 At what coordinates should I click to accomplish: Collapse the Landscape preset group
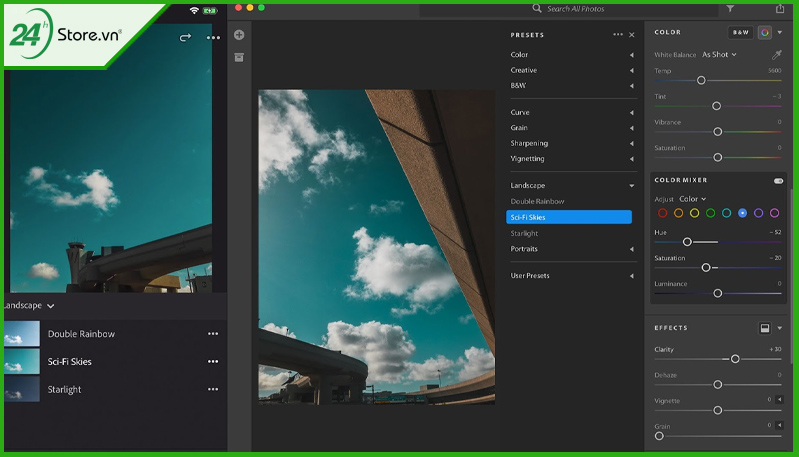point(572,185)
